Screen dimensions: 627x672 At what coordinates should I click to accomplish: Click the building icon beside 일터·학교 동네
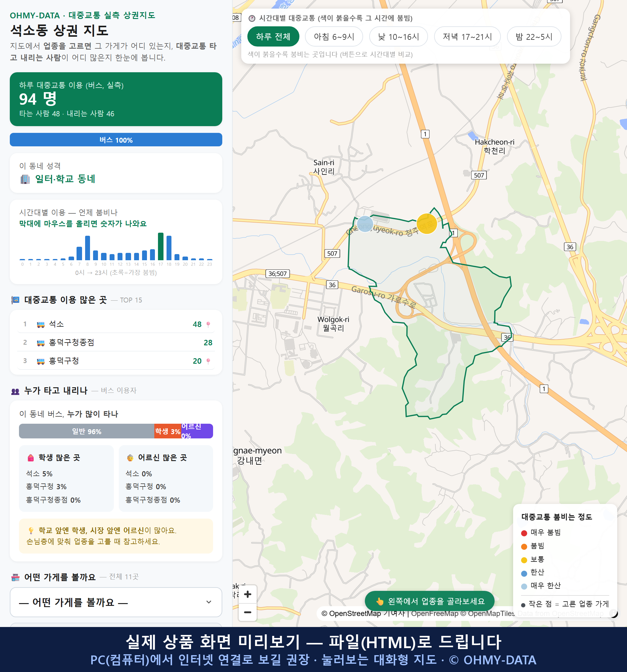25,179
